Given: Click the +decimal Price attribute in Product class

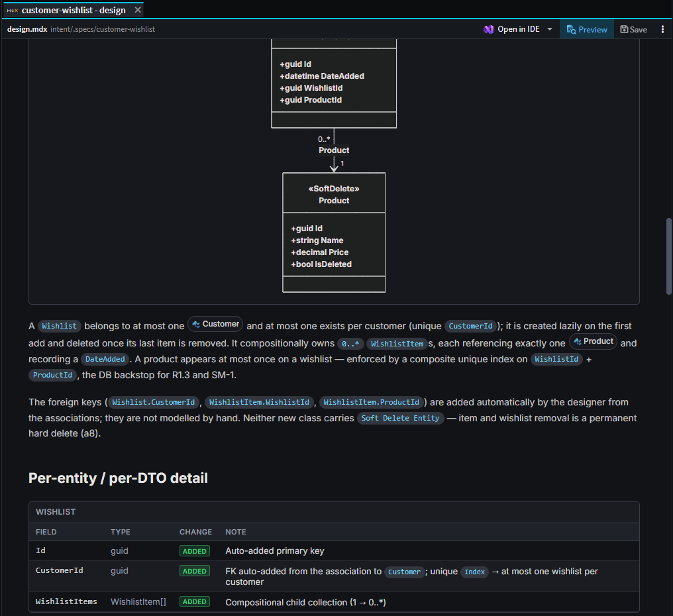Looking at the screenshot, I should [320, 252].
